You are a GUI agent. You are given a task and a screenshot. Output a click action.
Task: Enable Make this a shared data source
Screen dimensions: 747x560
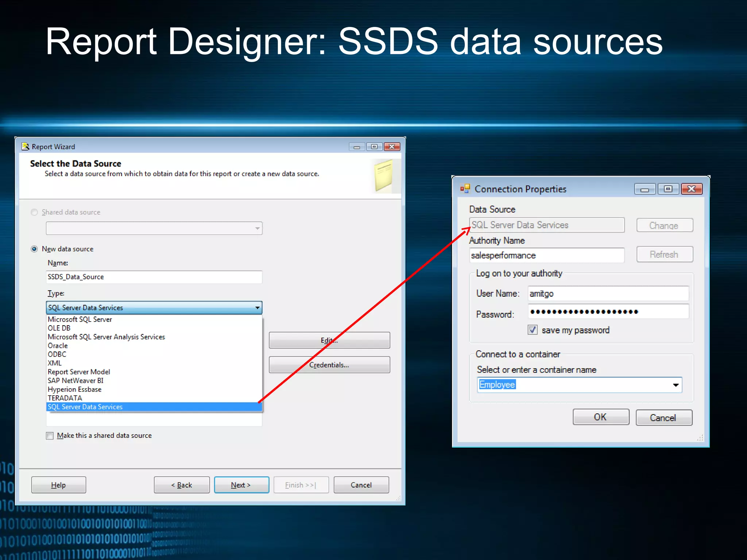click(50, 436)
